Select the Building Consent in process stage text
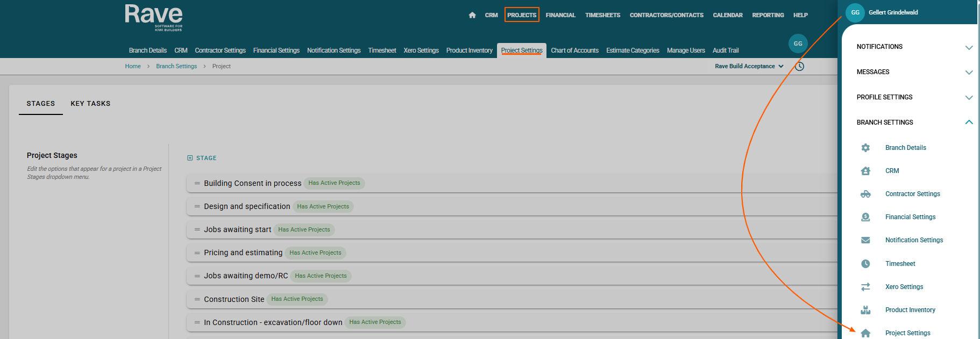980x339 pixels. [x=252, y=183]
